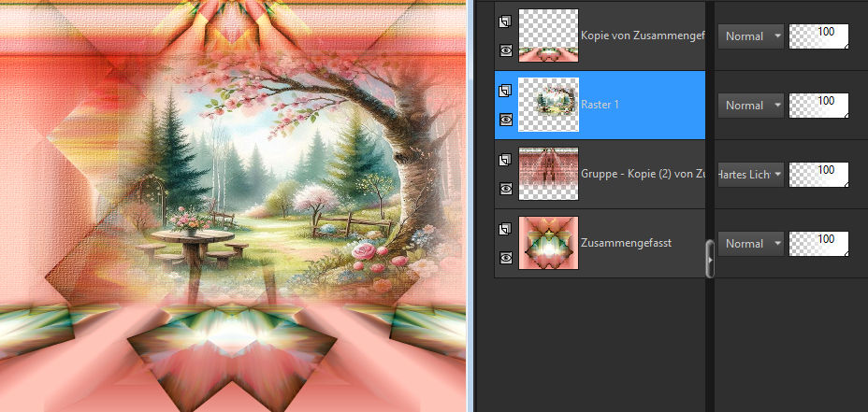The width and height of the screenshot is (868, 412).
Task: Click the Gruppe - Kopie (2) layer name
Action: click(643, 174)
